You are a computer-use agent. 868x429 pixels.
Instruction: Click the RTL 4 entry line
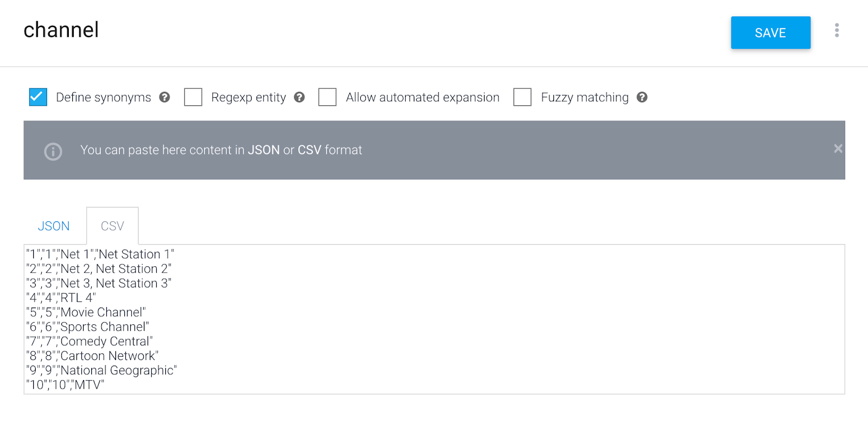tap(61, 298)
